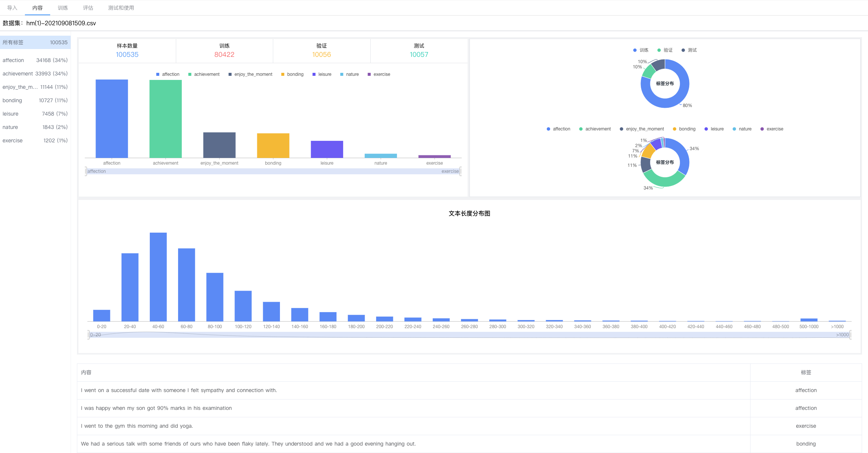The width and height of the screenshot is (868, 453).
Task: Select row 'I was happy when my son'
Action: pos(470,408)
